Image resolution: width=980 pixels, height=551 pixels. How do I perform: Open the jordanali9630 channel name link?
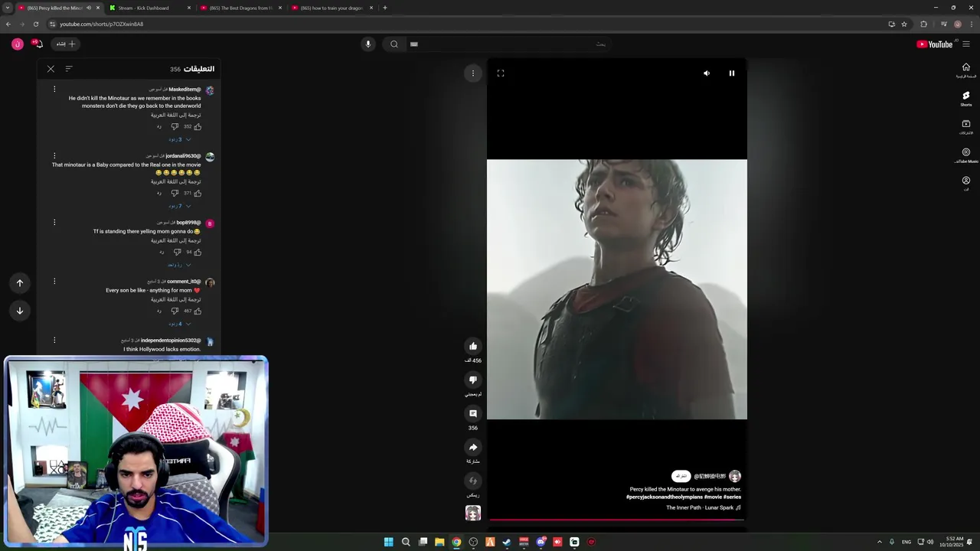coord(183,156)
